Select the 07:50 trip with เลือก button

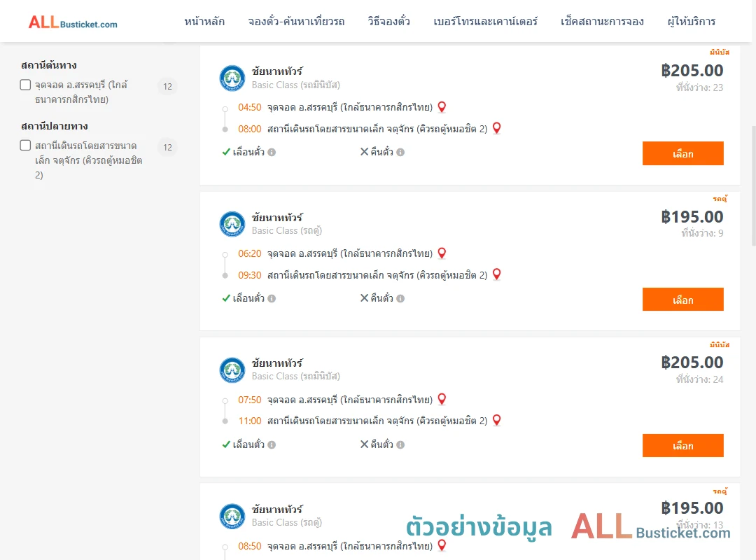(682, 445)
